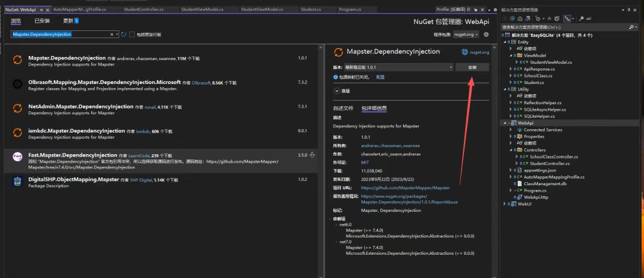This screenshot has height=278, width=644.
Task: Click the download arrow on Fast.Mapster.DependencyInjection row
Action: click(312, 155)
